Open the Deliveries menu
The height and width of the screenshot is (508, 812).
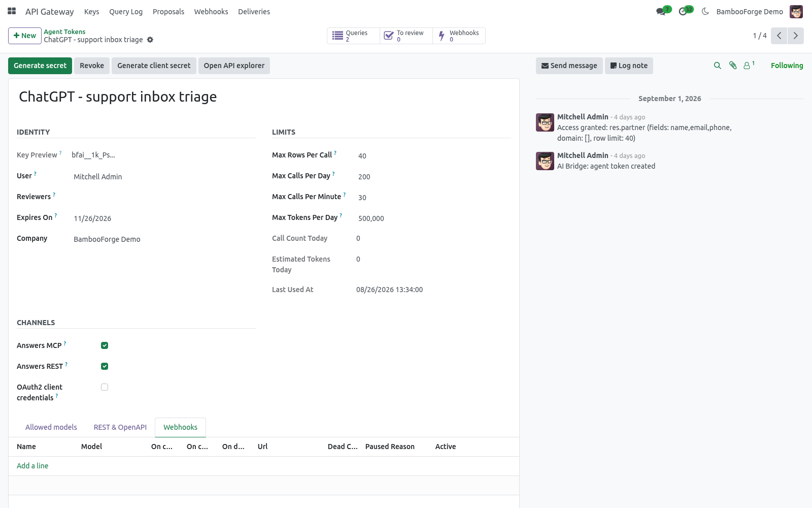[254, 12]
